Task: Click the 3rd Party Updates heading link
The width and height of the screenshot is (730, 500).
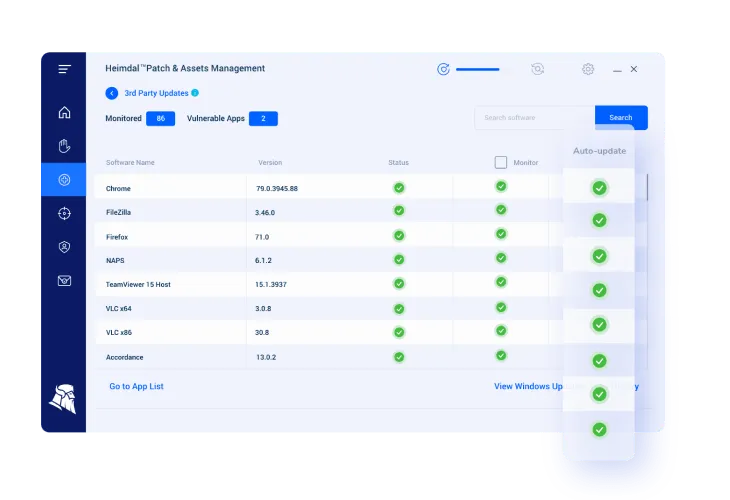Action: pyautogui.click(x=156, y=93)
